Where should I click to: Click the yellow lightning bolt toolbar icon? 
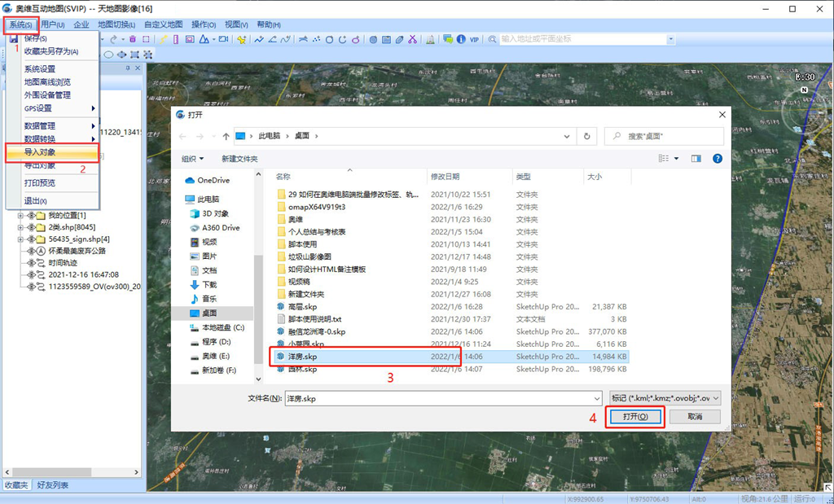pyautogui.click(x=164, y=39)
